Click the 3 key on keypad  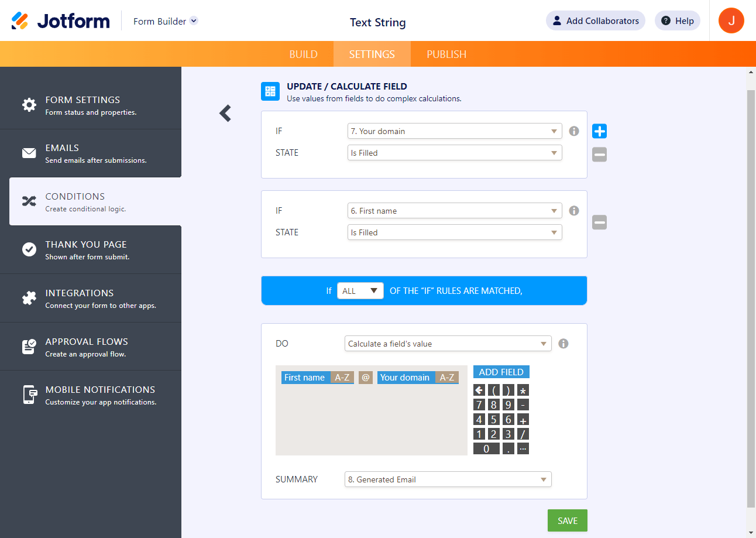508,434
